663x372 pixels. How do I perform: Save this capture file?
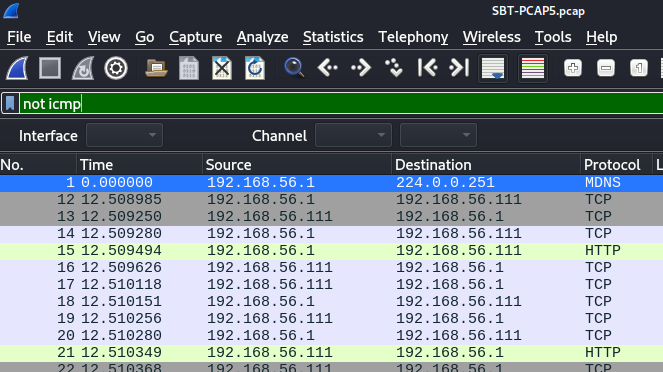coord(189,68)
